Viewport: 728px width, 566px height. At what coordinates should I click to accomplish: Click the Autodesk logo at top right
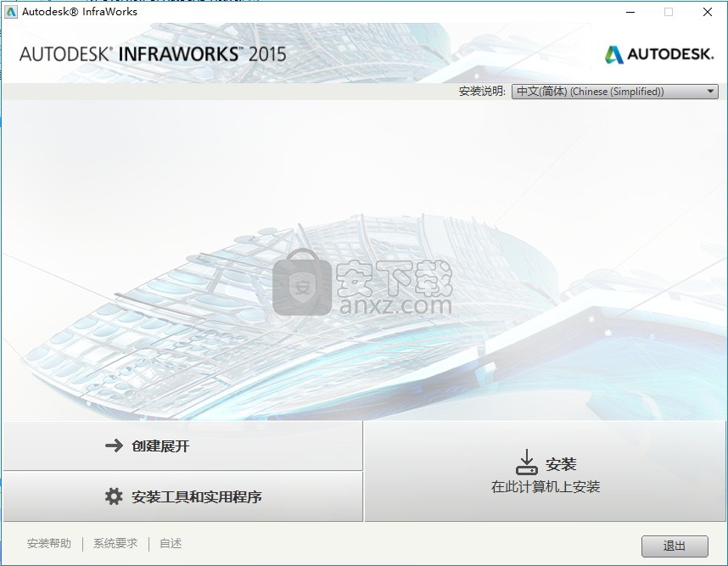pyautogui.click(x=658, y=54)
